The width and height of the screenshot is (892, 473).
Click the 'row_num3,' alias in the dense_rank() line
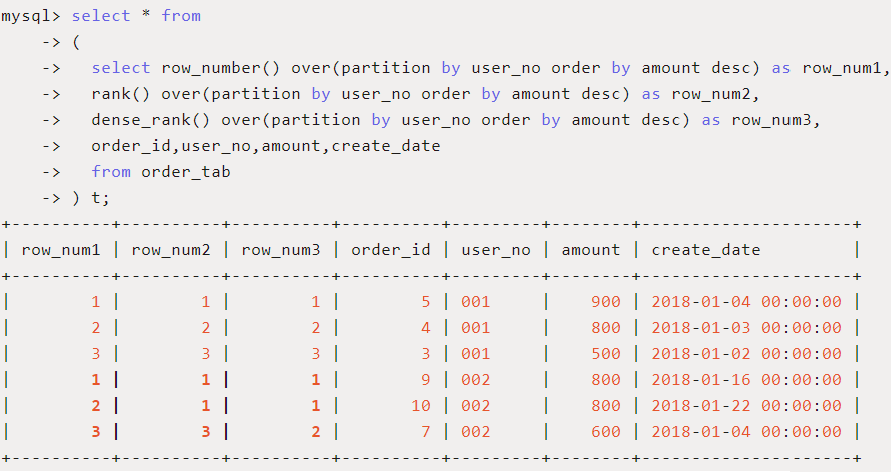[x=776, y=120]
